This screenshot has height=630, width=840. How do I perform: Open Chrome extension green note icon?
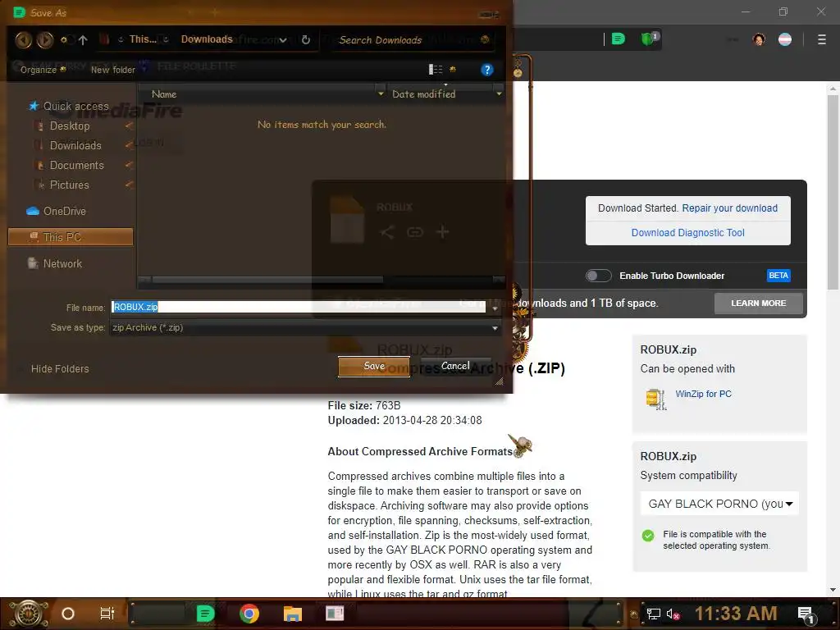pos(619,39)
